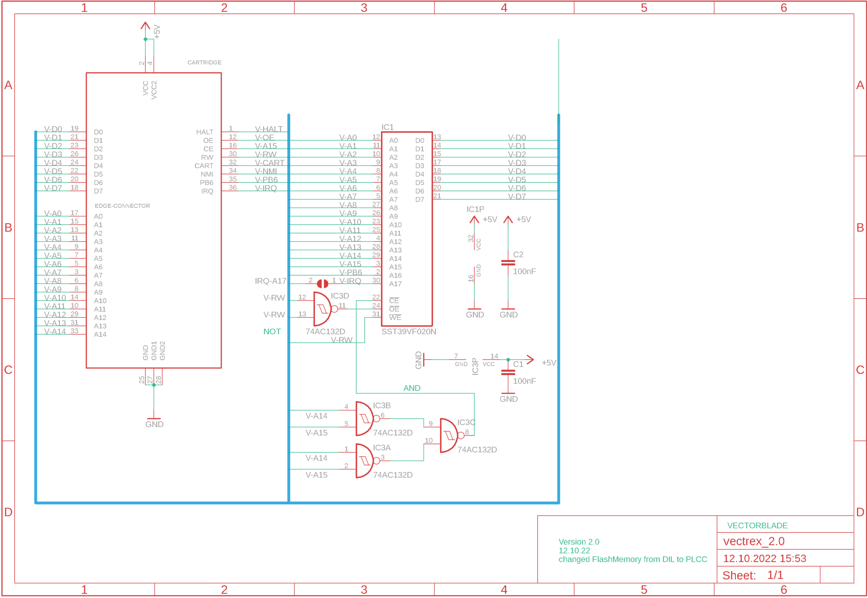Select the C2 capacitor symbol
Viewport: 868px width, 598px height.
[508, 263]
